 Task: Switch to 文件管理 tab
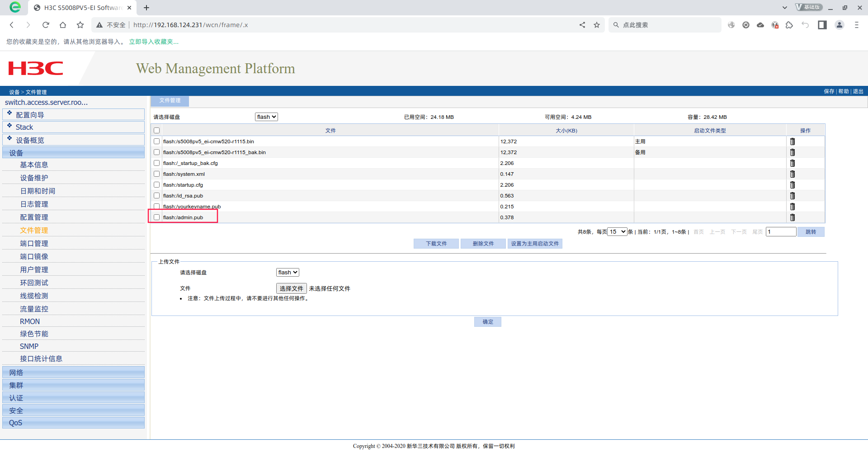pos(170,101)
